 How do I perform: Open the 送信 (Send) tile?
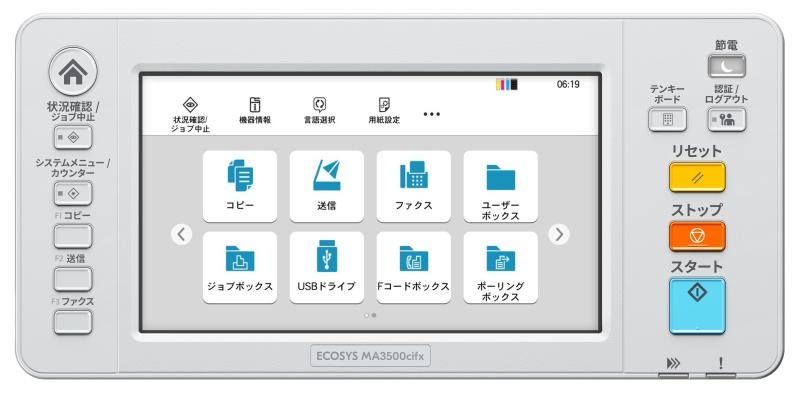click(x=327, y=186)
